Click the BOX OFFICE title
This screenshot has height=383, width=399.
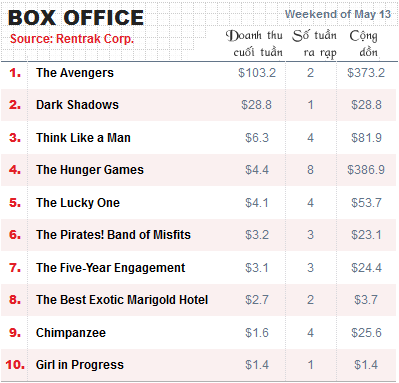click(x=76, y=18)
